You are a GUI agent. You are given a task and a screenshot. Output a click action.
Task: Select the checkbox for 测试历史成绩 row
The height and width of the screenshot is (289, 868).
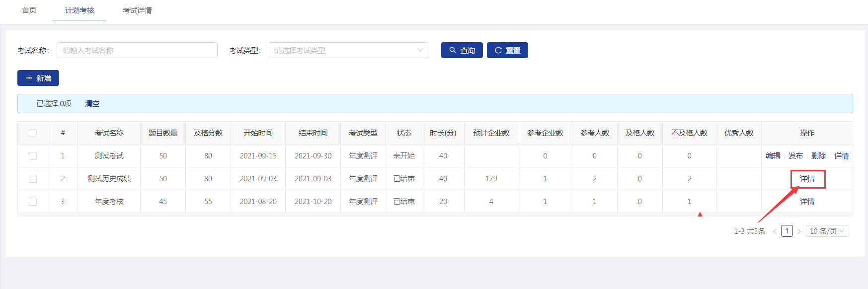pos(33,179)
